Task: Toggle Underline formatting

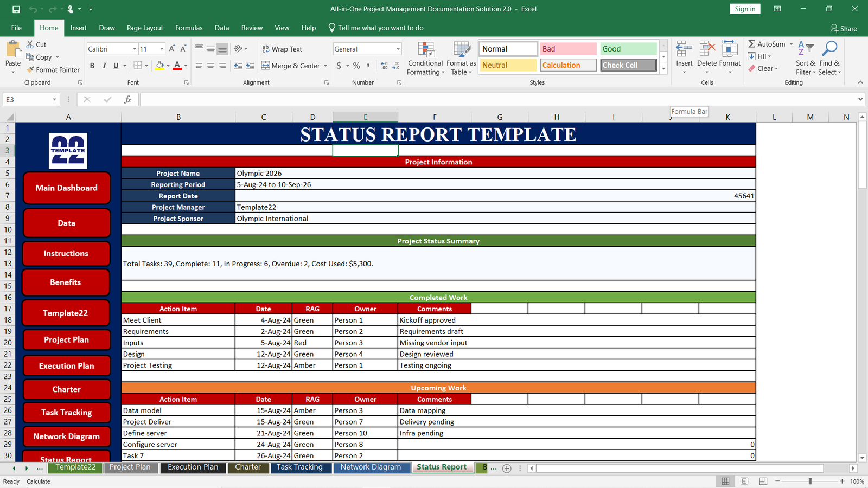Action: click(x=116, y=66)
